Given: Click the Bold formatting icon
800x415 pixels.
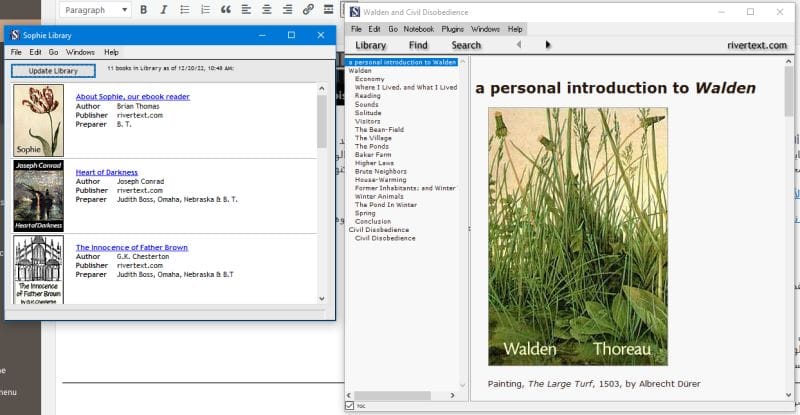Looking at the screenshot, I should pyautogui.click(x=143, y=10).
